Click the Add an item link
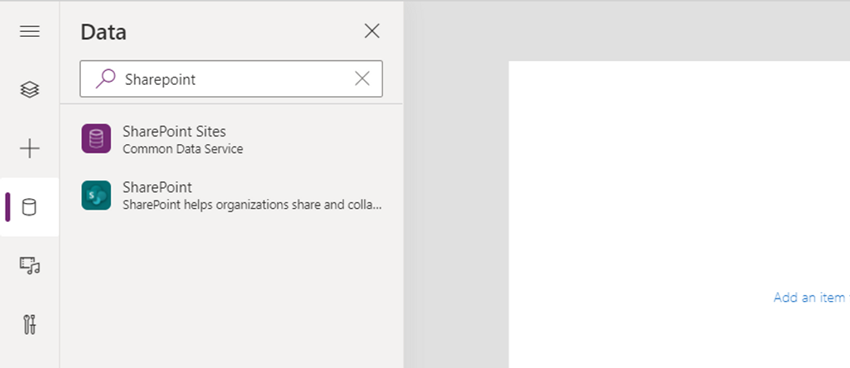The height and width of the screenshot is (368, 850). [812, 297]
